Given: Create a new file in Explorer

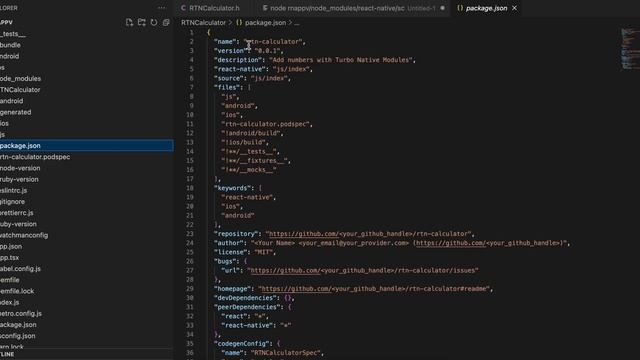Looking at the screenshot, I should [x=129, y=22].
